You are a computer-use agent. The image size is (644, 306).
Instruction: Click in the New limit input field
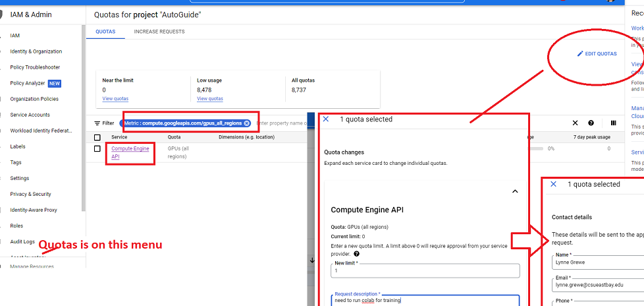[x=425, y=271]
